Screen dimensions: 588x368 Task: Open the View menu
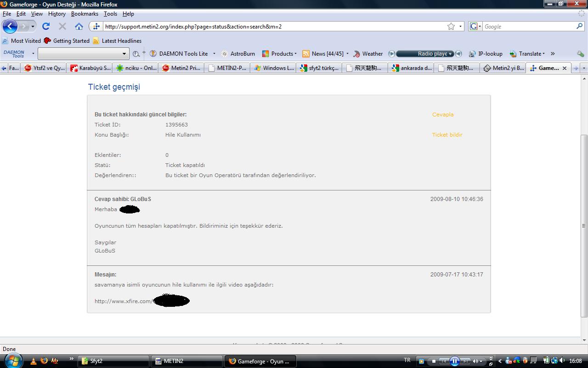(x=37, y=14)
